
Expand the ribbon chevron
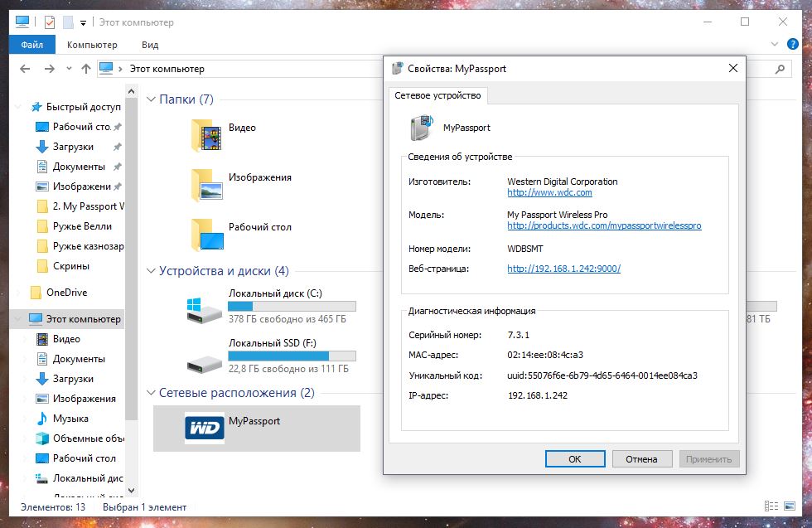pyautogui.click(x=774, y=44)
